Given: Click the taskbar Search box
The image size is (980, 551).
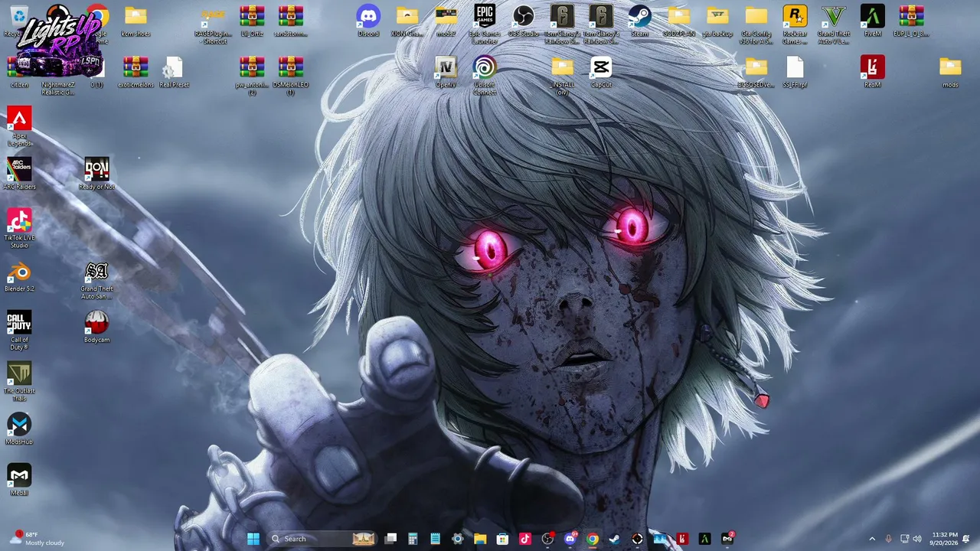Looking at the screenshot, I should [x=322, y=539].
